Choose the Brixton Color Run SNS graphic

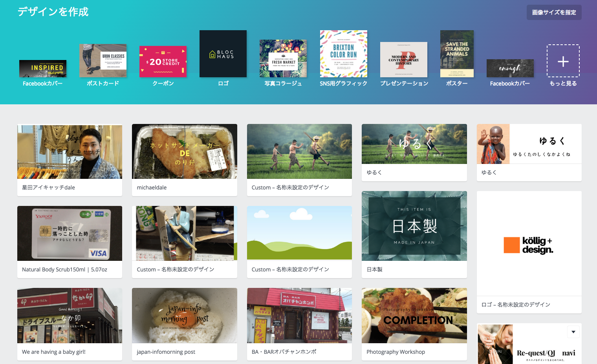(x=343, y=54)
